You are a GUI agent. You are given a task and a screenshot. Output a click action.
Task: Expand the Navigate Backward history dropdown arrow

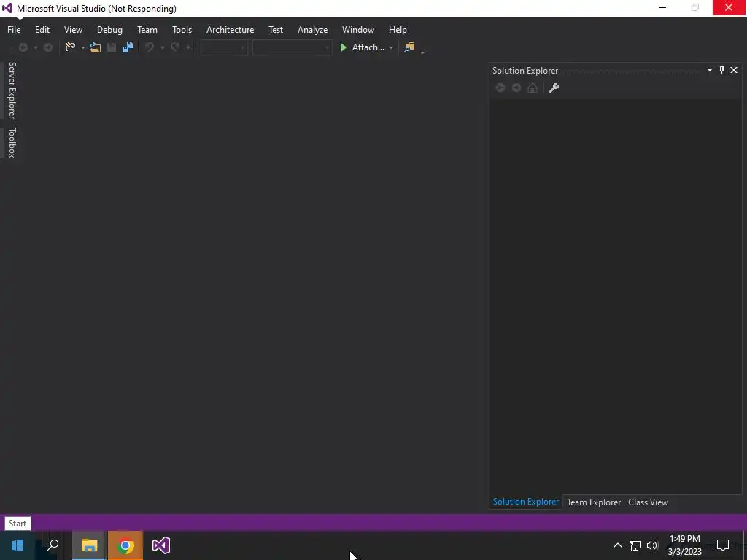35,47
